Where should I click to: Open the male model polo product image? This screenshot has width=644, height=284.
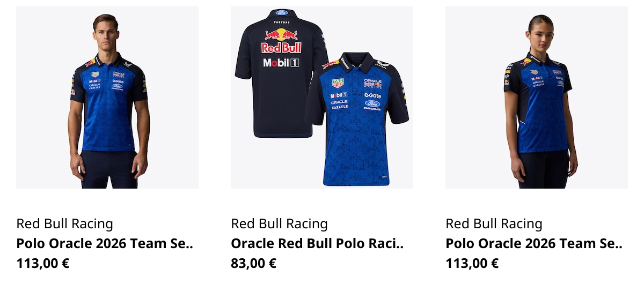point(107,98)
